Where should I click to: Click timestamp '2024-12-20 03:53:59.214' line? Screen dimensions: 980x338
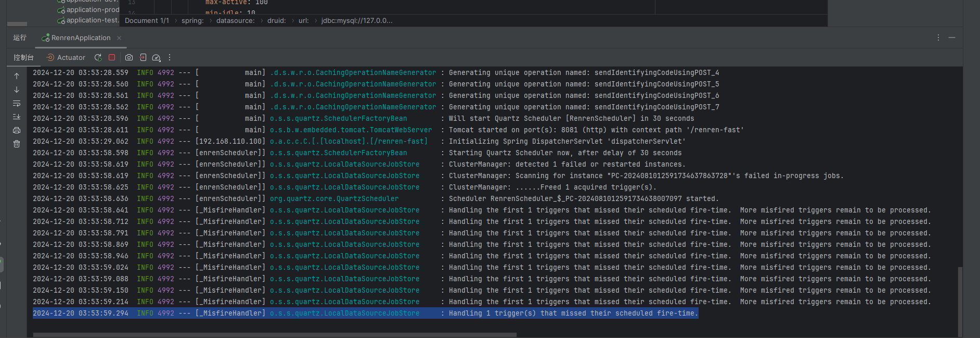[x=80, y=302]
